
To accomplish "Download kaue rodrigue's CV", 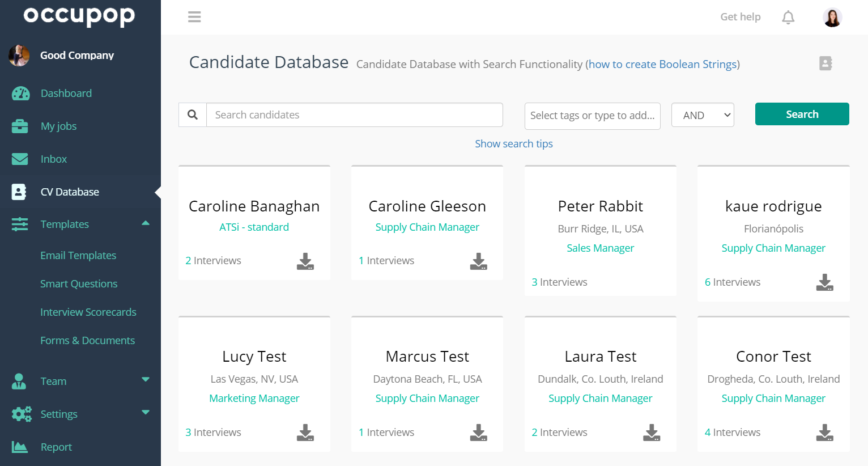I will (824, 282).
